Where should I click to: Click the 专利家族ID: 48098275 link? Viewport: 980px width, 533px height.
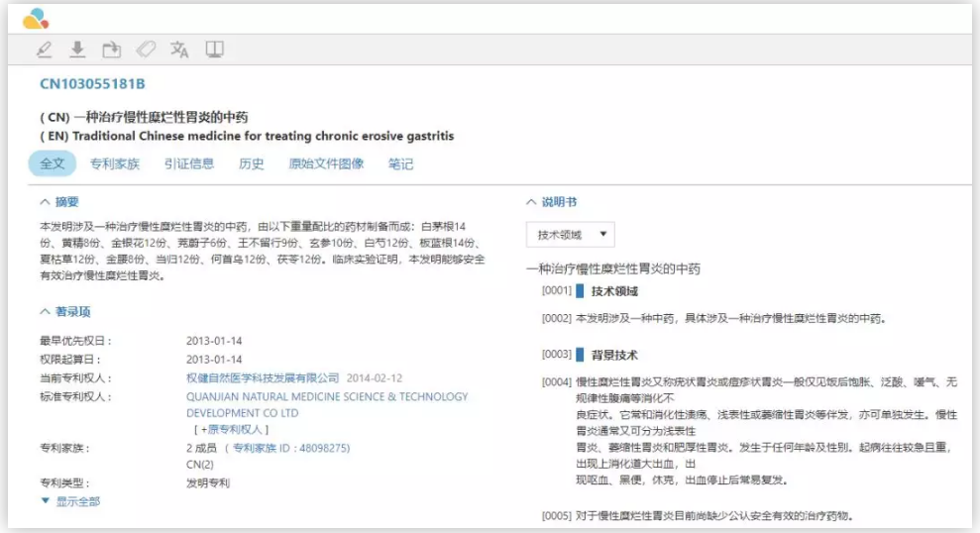(290, 448)
